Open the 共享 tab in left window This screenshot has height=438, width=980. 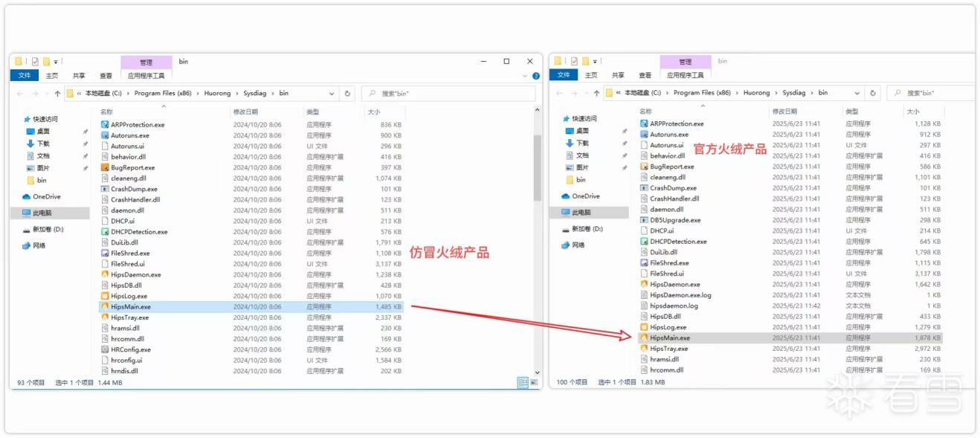(x=79, y=75)
